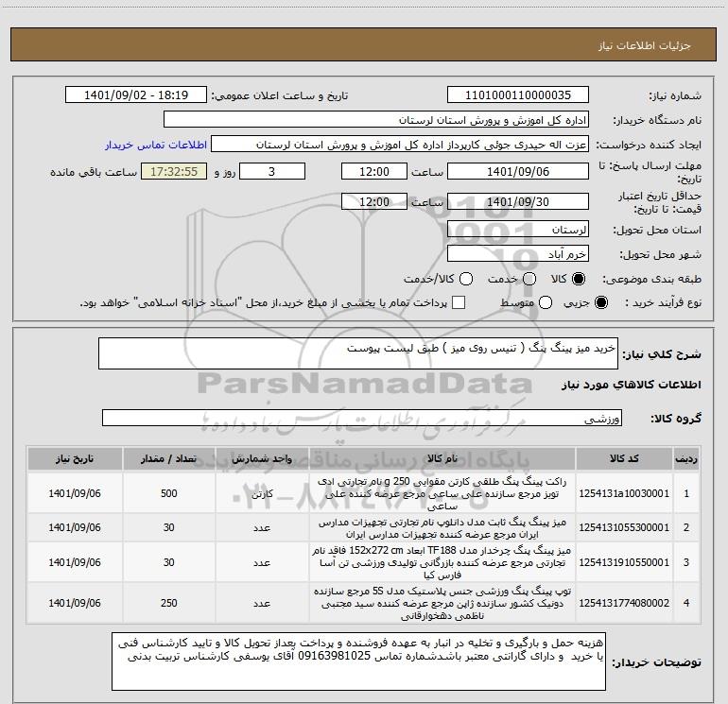Click the response deadline date 1401/09/06 field
728x704 pixels.
518,171
